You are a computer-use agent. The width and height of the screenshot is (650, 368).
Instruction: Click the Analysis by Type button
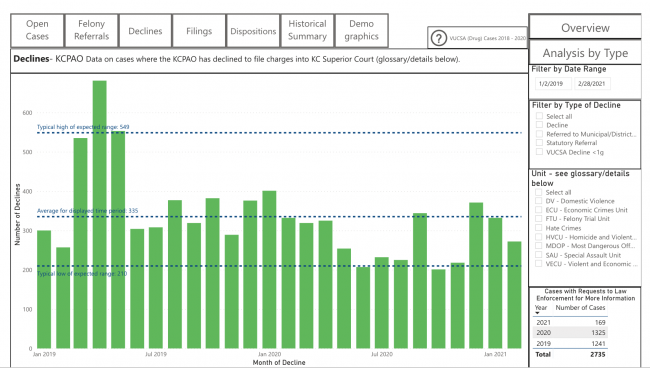(x=585, y=53)
